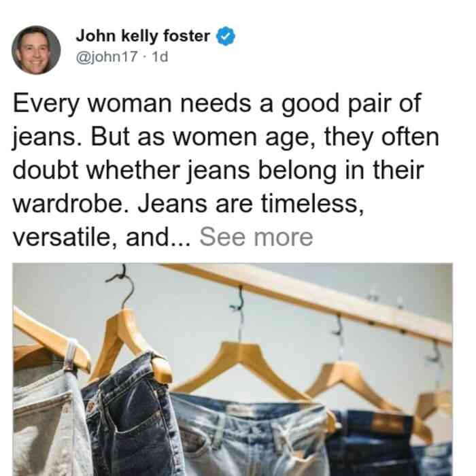This screenshot has width=476, height=476.
Task: Open the John kelly foster display name
Action: [x=143, y=36]
